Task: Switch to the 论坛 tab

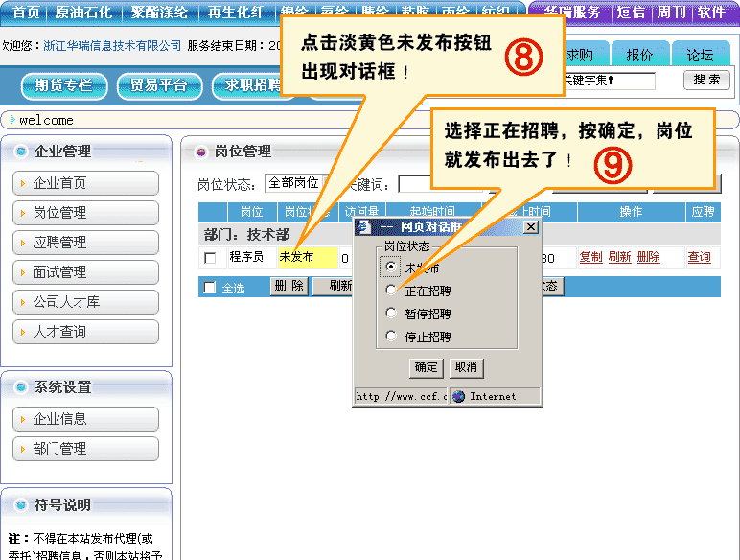Action: [x=700, y=56]
